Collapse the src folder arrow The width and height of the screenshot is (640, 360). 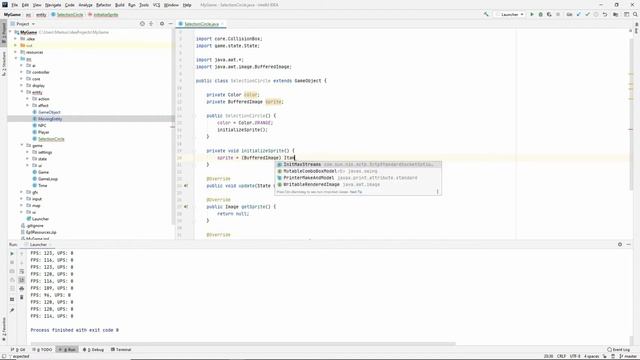coord(16,59)
